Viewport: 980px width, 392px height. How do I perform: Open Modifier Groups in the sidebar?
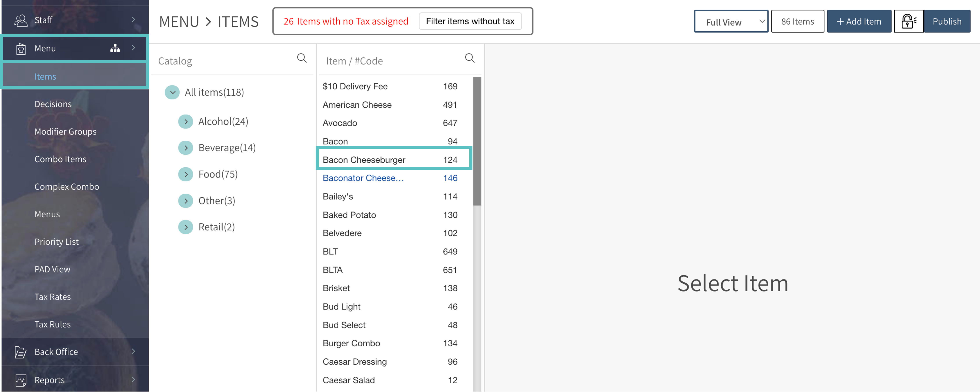65,132
